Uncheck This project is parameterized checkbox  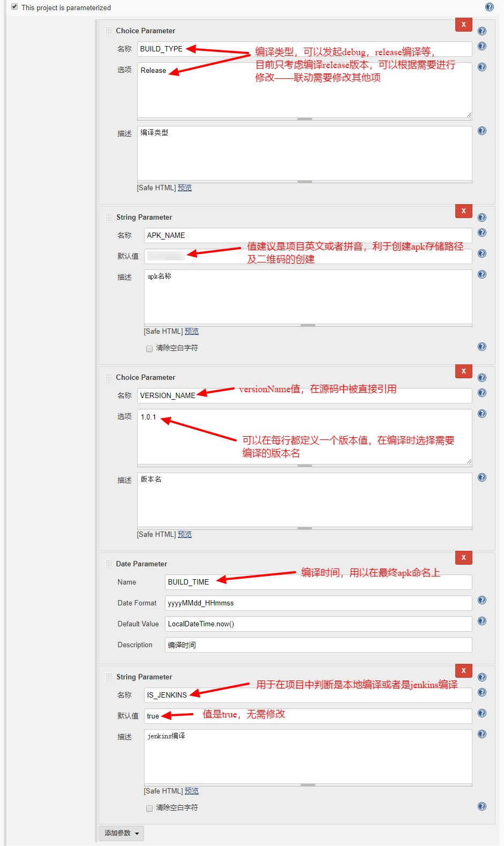coord(14,7)
